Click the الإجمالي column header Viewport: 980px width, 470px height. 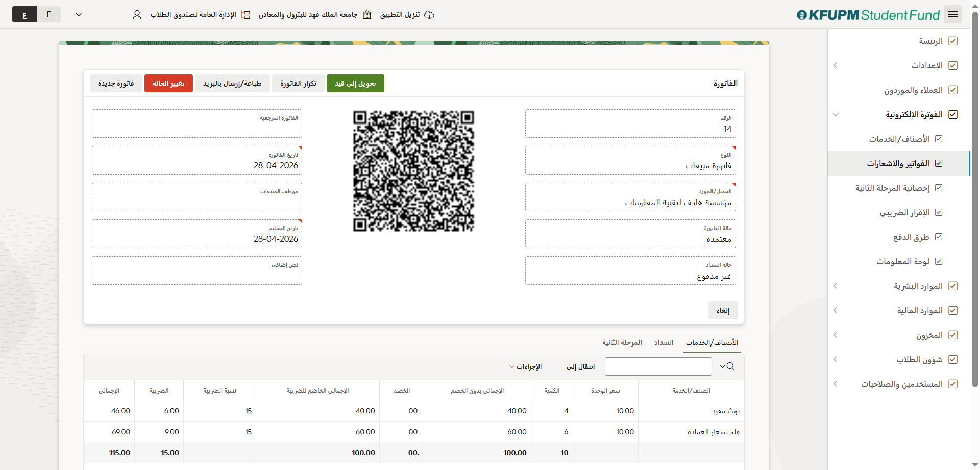(x=109, y=391)
